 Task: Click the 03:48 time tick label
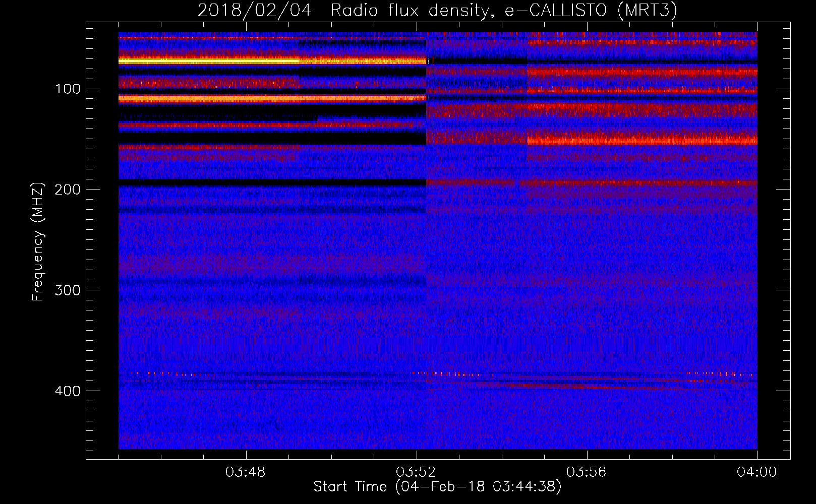246,472
